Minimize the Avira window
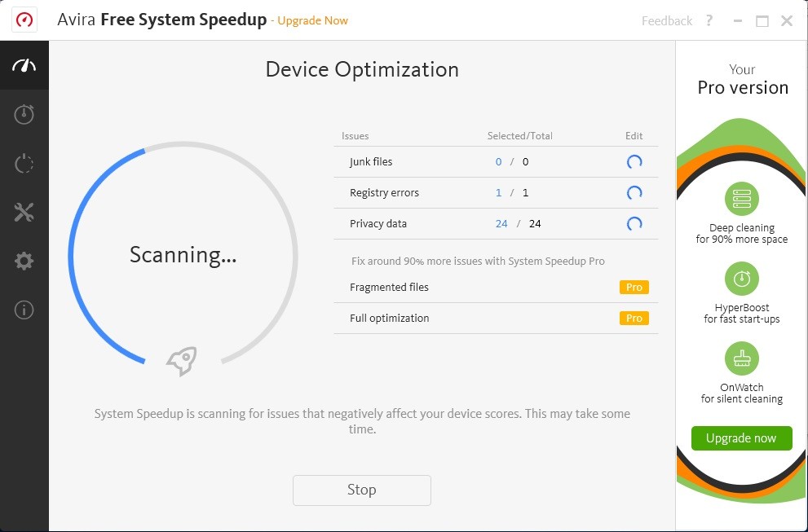808x532 pixels. [x=738, y=21]
